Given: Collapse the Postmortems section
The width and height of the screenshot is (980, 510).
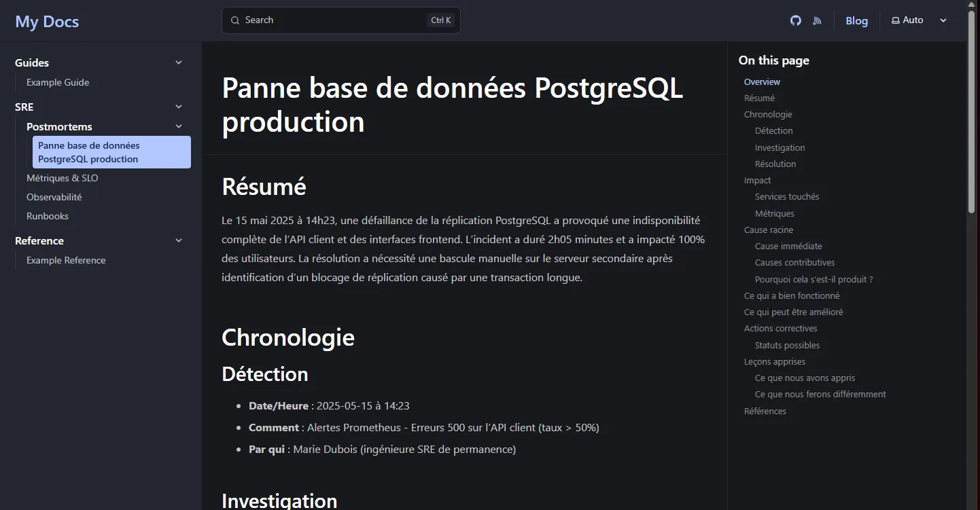Looking at the screenshot, I should [178, 126].
